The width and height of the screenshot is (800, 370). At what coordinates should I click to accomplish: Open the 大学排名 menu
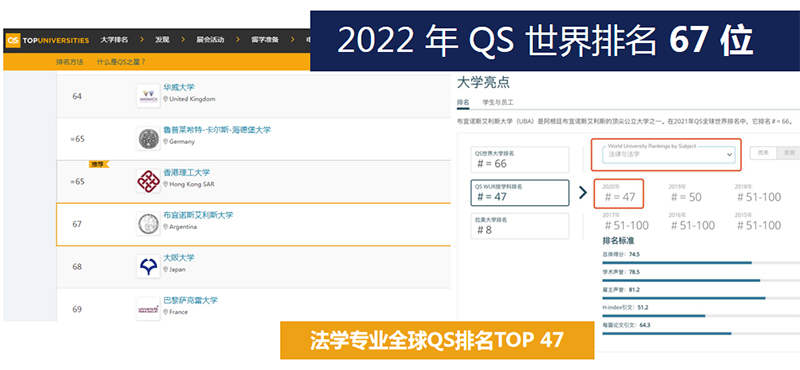[114, 40]
